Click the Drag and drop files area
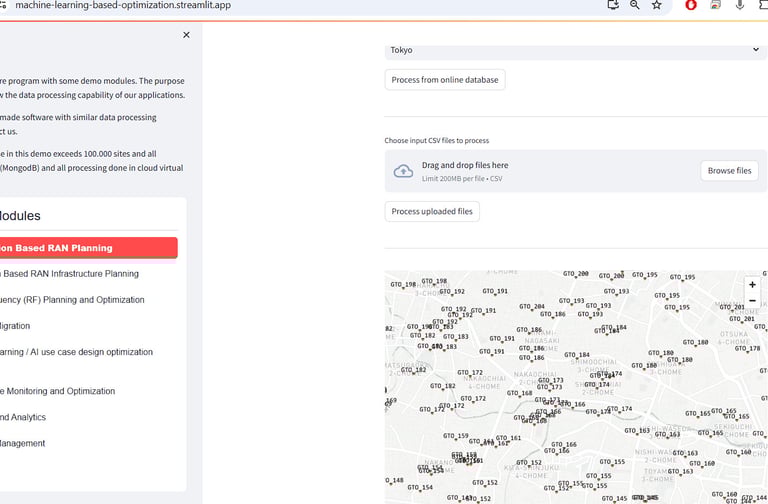Image resolution: width=768 pixels, height=504 pixels. click(x=576, y=171)
